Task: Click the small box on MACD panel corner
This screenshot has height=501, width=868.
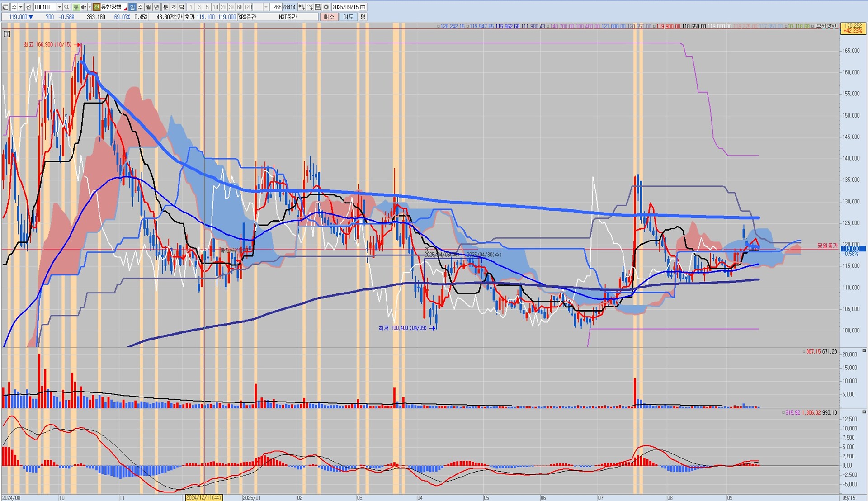Action: pos(864,412)
